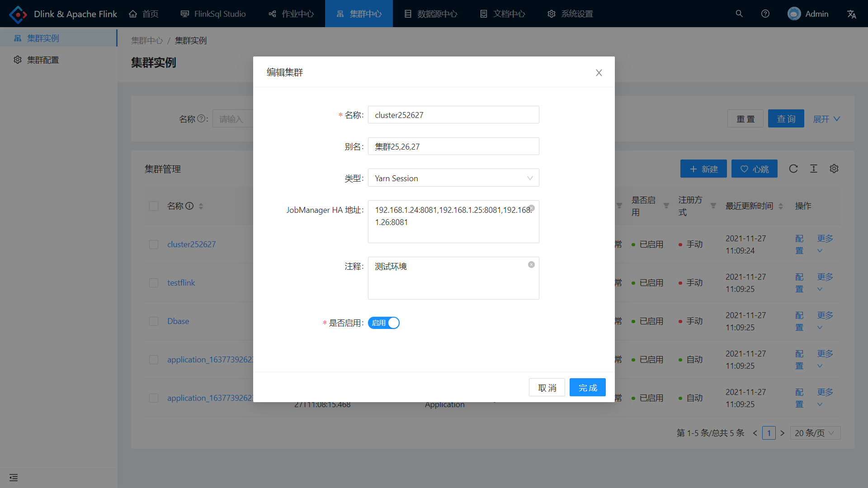Open the help question mark icon
This screenshot has width=868, height=488.
pyautogui.click(x=765, y=14)
